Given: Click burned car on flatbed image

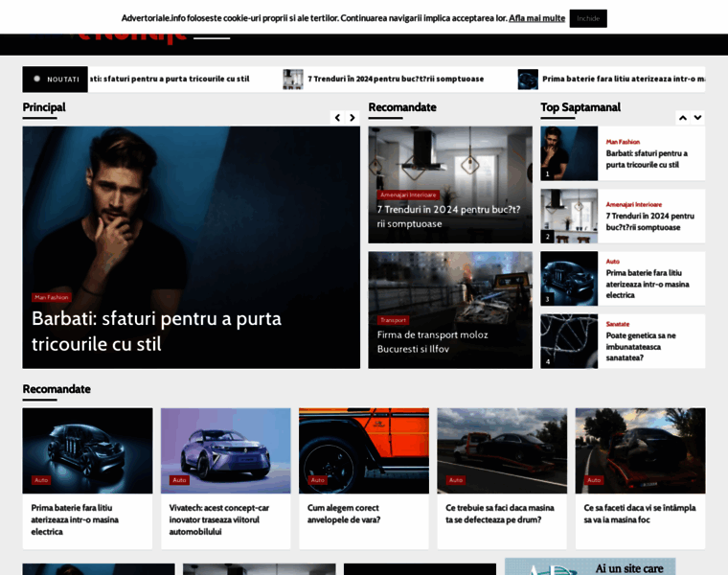Looking at the screenshot, I should click(640, 450).
